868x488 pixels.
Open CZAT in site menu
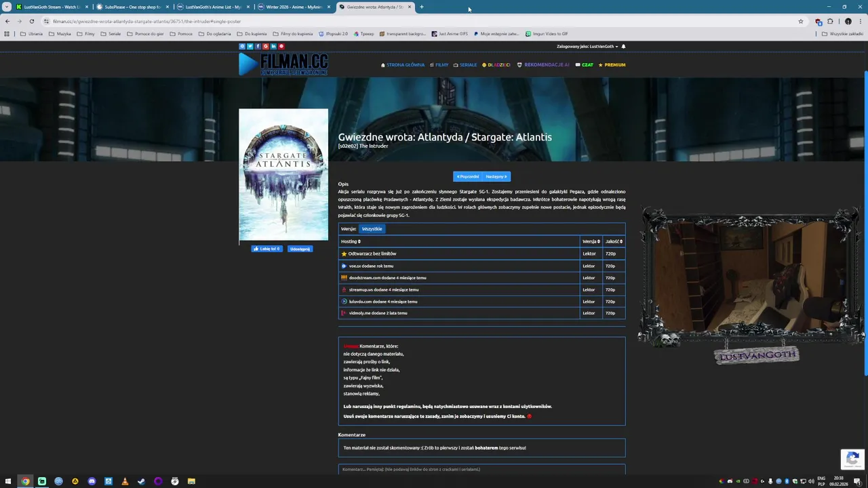pos(585,65)
